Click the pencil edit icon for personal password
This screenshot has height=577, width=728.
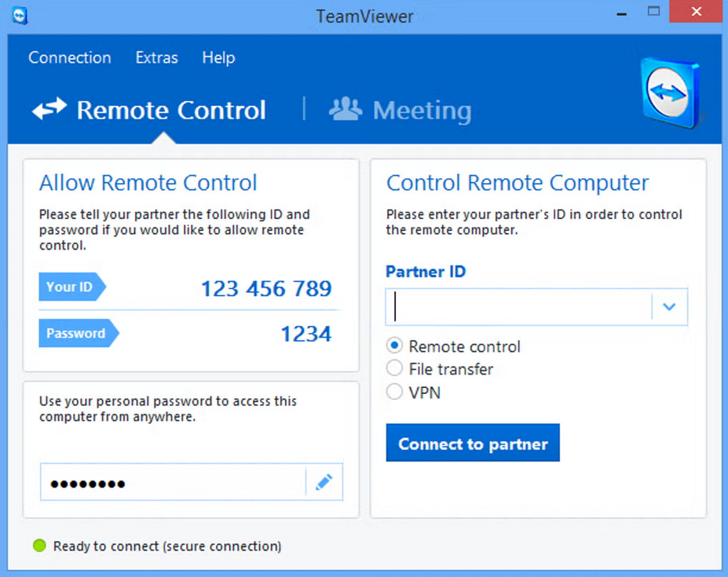pos(324,482)
